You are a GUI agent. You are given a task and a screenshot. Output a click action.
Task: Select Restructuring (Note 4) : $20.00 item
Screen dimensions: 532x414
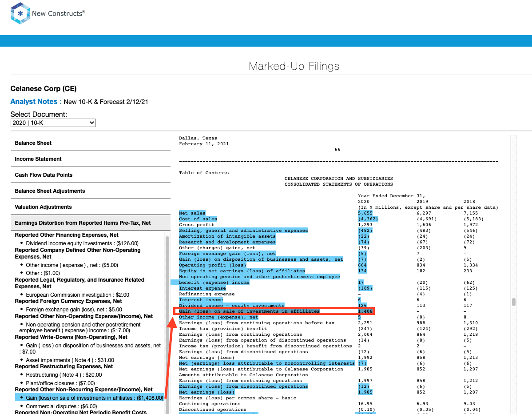[64, 374]
